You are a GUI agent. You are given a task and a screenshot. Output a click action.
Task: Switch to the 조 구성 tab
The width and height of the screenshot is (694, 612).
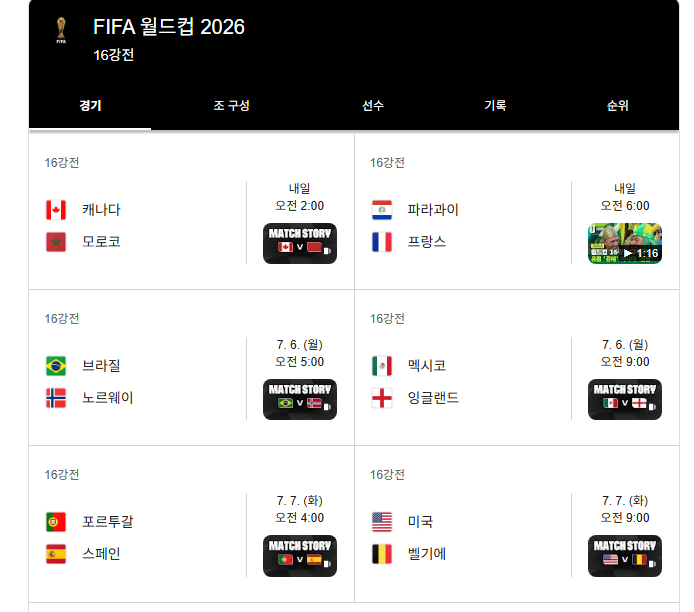coord(231,105)
